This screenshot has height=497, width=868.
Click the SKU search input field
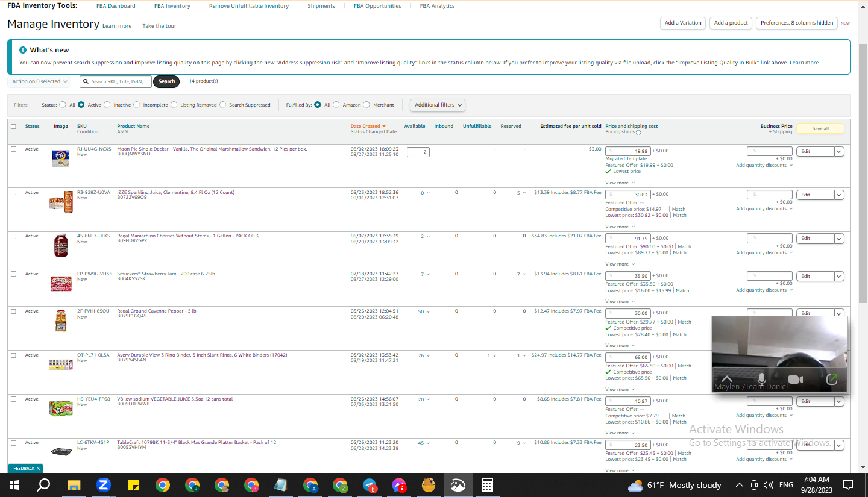(x=115, y=81)
